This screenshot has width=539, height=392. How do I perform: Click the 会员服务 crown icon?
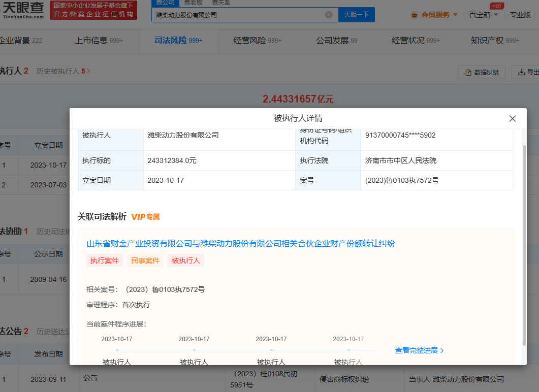click(415, 15)
